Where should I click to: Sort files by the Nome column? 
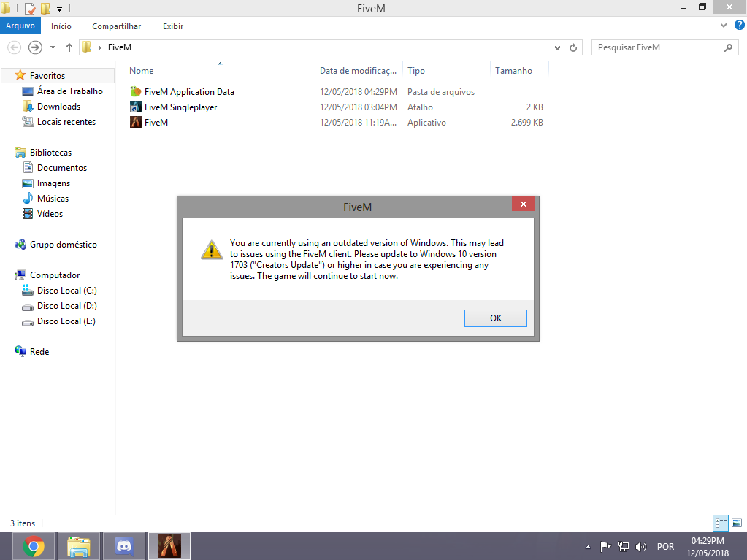(x=142, y=71)
